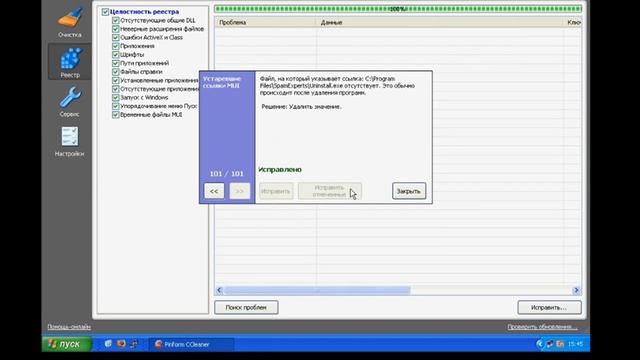This screenshot has width=640, height=360.
Task: Click the right arrow of horizontal scrollbar
Action: 576,290
